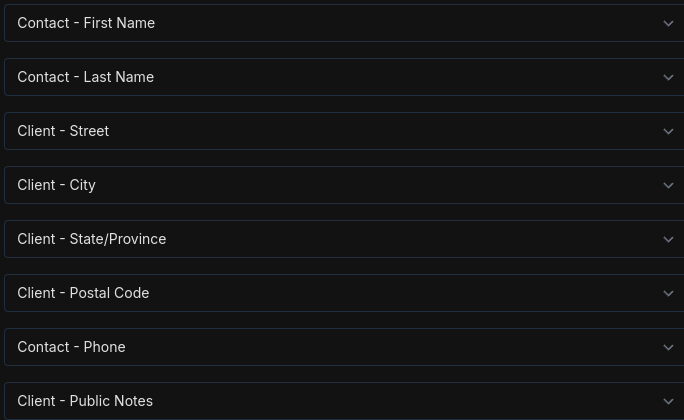
Task: Click the chevron arrow on Client - Public Notes
Action: (x=669, y=401)
